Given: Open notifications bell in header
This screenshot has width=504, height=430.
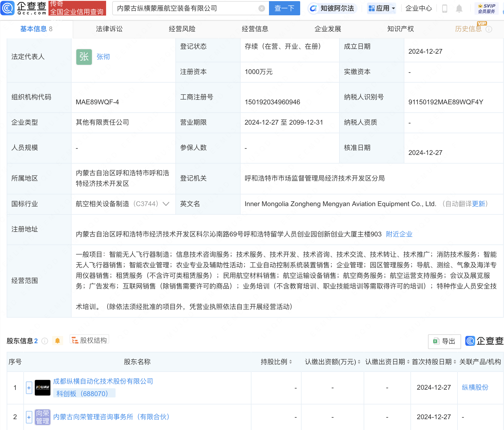Looking at the screenshot, I should [459, 9].
